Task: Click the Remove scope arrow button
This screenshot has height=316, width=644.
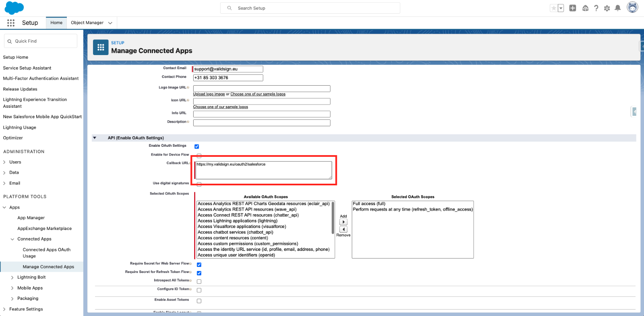Action: [343, 229]
